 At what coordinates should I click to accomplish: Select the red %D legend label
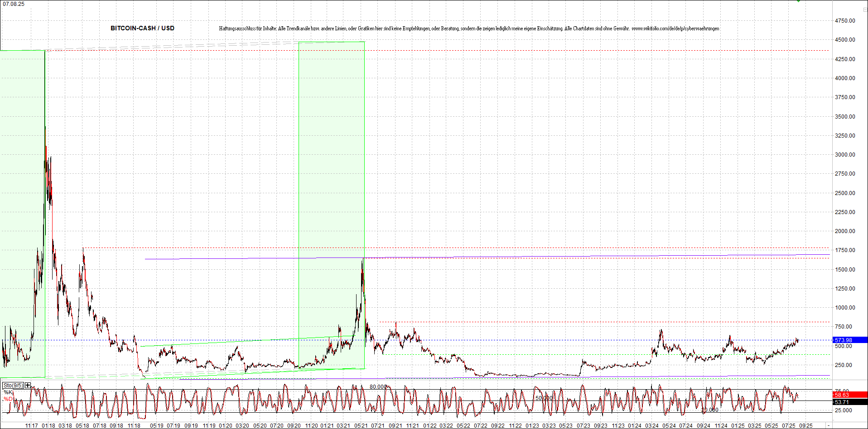point(8,399)
